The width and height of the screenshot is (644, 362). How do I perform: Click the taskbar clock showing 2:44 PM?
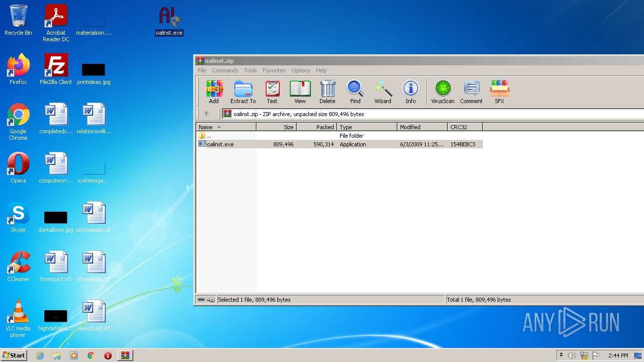(618, 355)
